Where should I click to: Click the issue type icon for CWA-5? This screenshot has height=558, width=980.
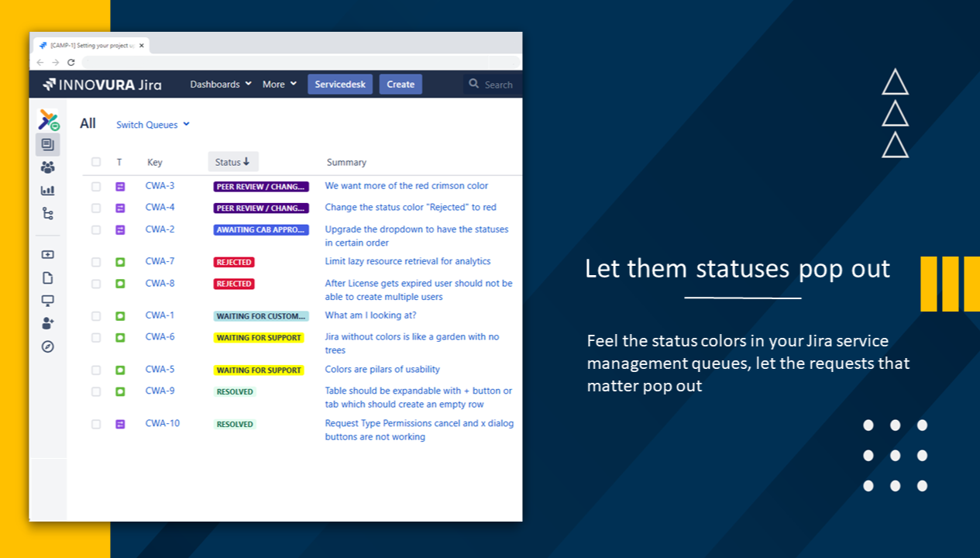coord(120,370)
